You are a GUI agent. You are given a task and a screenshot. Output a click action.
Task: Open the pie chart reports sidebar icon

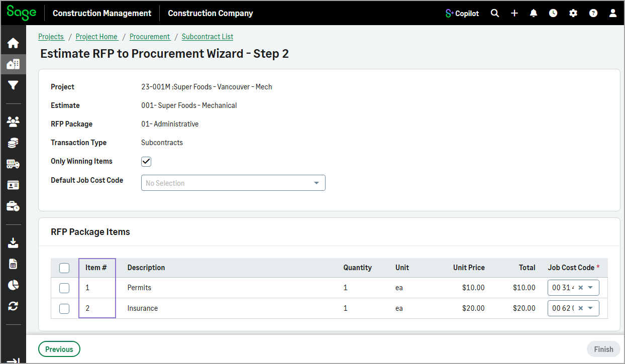point(13,285)
